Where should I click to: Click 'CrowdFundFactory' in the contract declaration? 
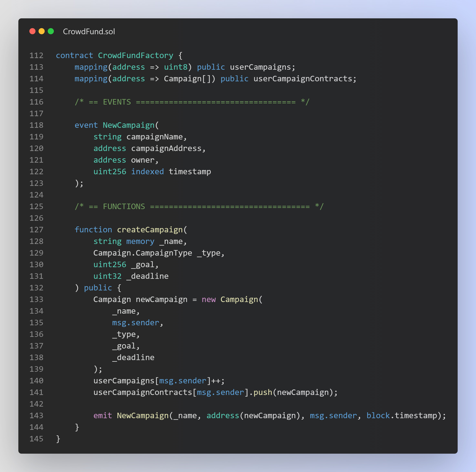(135, 55)
